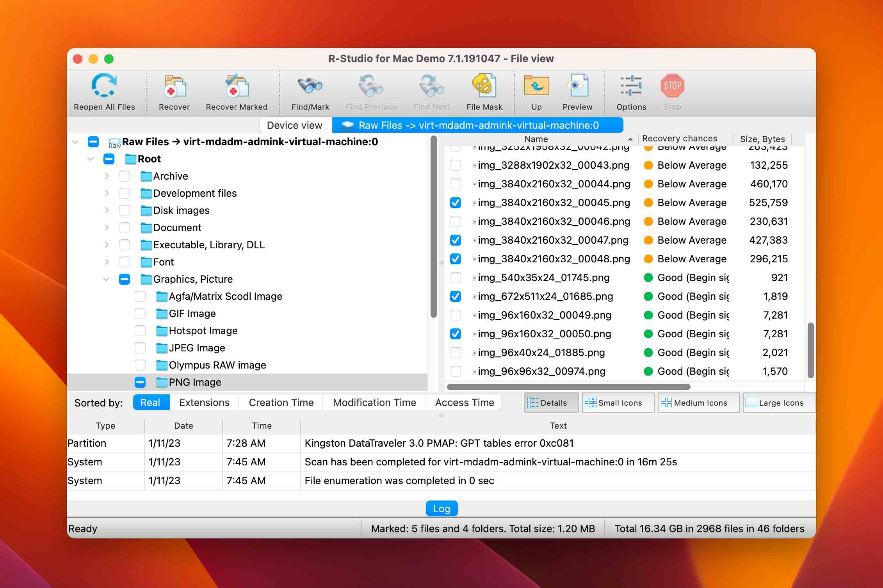883x588 pixels.
Task: Switch to Small Icons view
Action: tap(618, 403)
